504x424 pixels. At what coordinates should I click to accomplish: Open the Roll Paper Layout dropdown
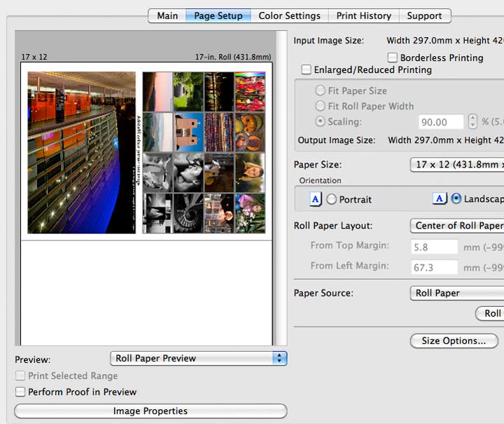tap(457, 226)
